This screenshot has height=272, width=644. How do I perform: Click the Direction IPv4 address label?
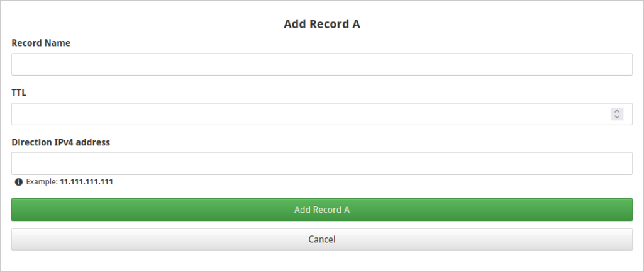coord(60,142)
